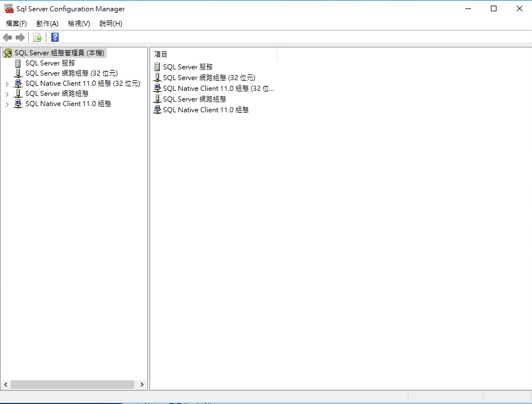Select SQL Native Client 11.0 組態 in tree
Viewport: 532px width, 404px height.
tap(68, 104)
